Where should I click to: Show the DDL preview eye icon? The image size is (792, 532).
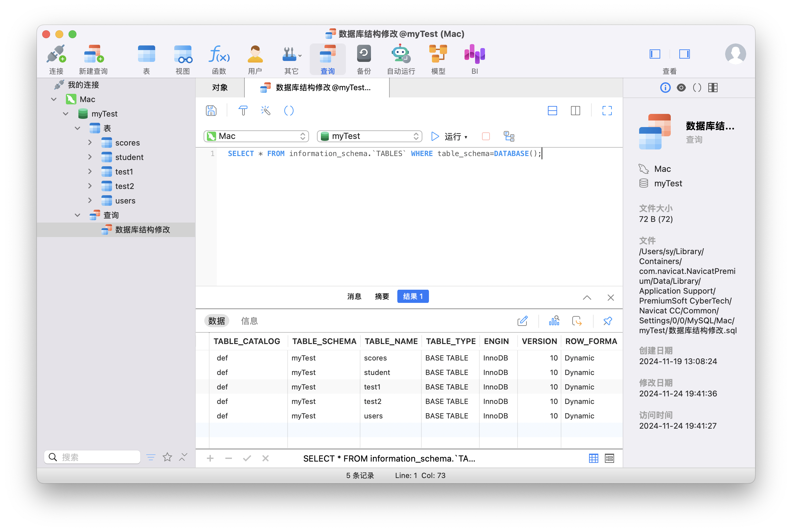point(681,88)
